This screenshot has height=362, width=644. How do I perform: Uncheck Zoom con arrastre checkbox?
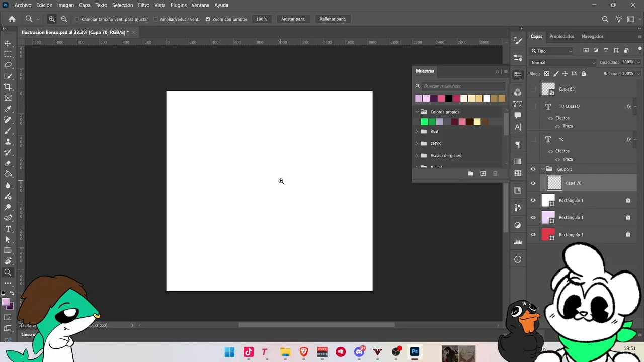pos(208,19)
